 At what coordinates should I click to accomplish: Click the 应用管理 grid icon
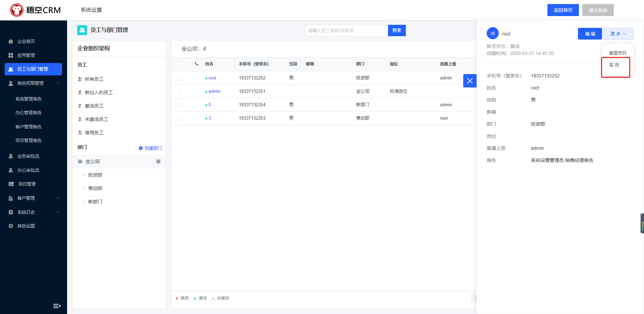(11, 55)
